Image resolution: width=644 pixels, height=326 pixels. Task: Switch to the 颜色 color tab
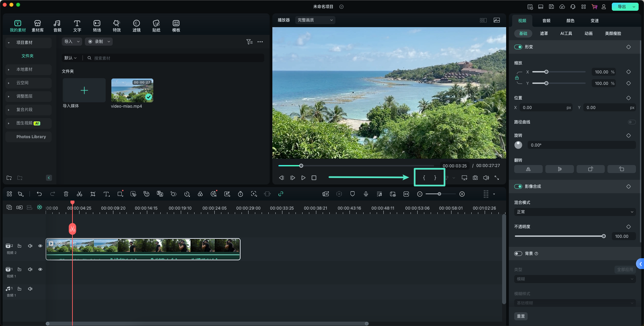(570, 21)
